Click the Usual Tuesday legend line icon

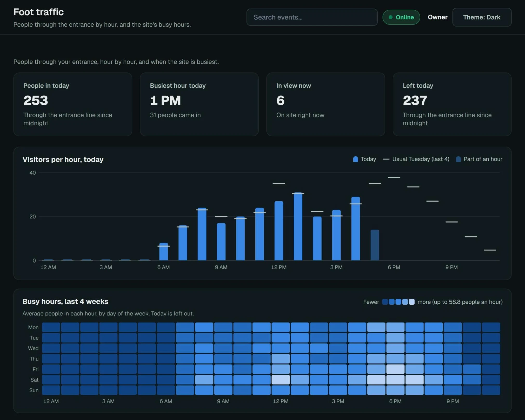tap(386, 159)
